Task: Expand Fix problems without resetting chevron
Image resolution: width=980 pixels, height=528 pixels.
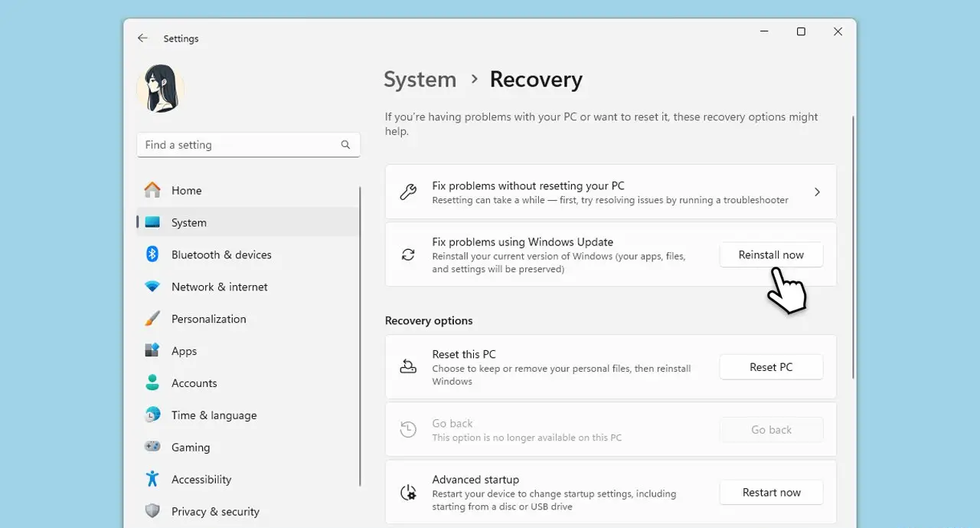Action: pyautogui.click(x=817, y=192)
